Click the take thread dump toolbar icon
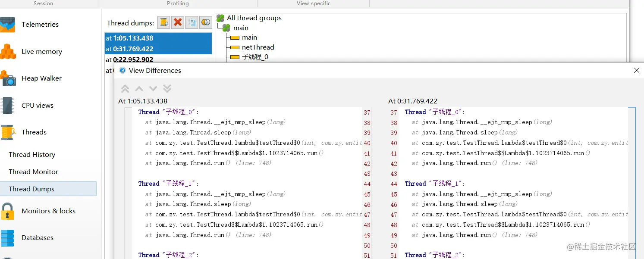This screenshot has height=259, width=644. 163,22
